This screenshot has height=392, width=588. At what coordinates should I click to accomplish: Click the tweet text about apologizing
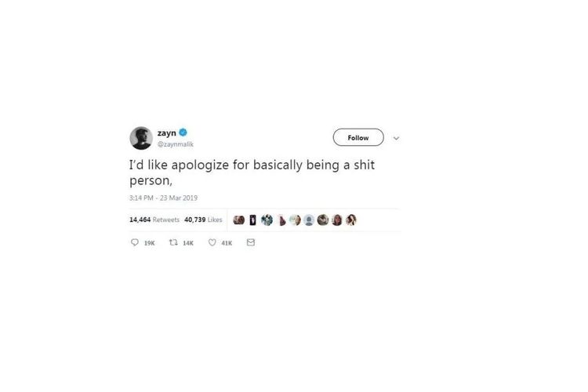(x=252, y=172)
